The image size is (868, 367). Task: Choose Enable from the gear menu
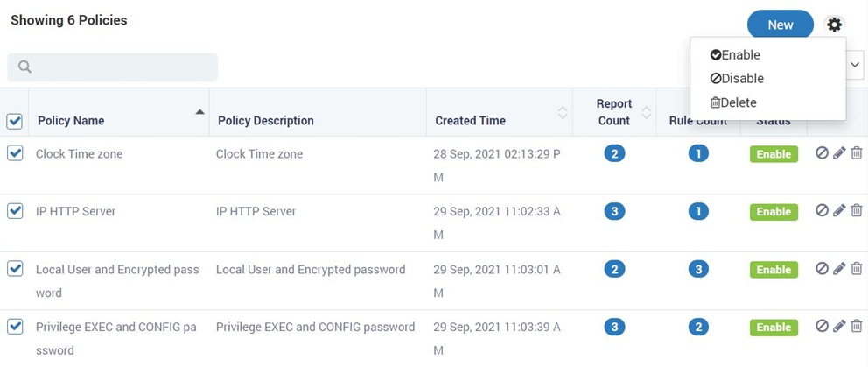735,55
